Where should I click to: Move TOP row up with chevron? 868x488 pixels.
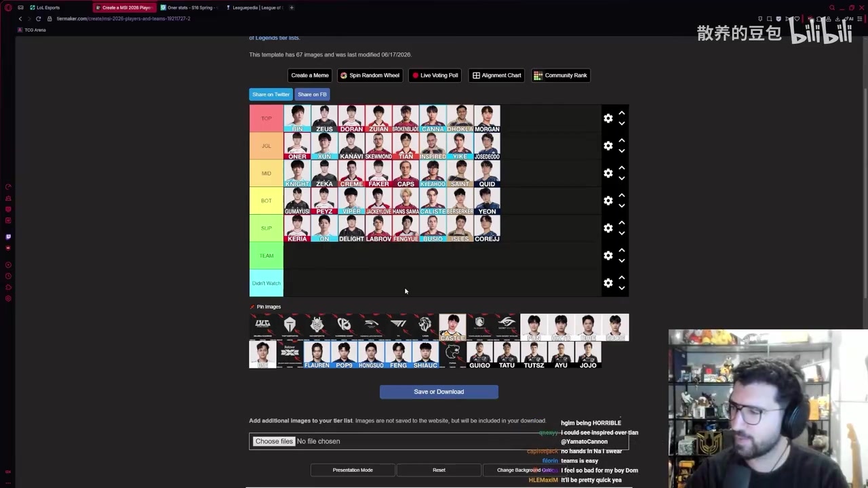coord(622,113)
